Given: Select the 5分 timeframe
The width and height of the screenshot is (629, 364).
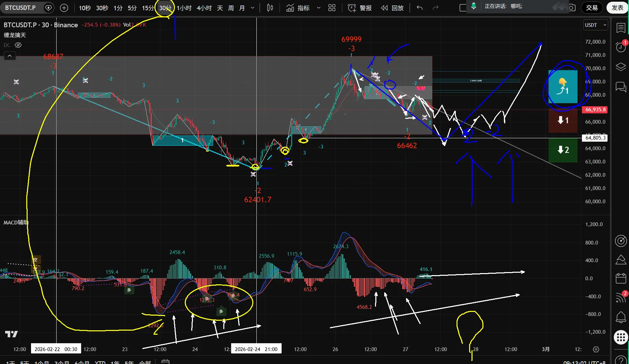Looking at the screenshot, I should pos(132,8).
